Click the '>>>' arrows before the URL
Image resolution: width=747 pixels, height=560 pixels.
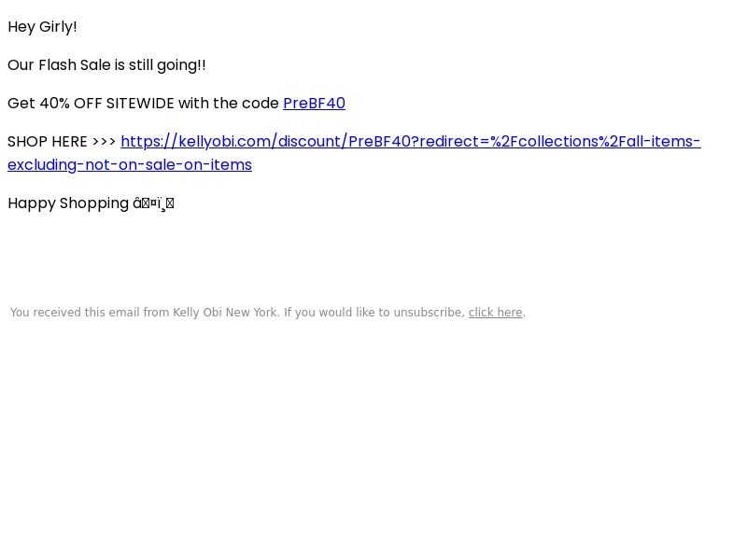coord(105,142)
